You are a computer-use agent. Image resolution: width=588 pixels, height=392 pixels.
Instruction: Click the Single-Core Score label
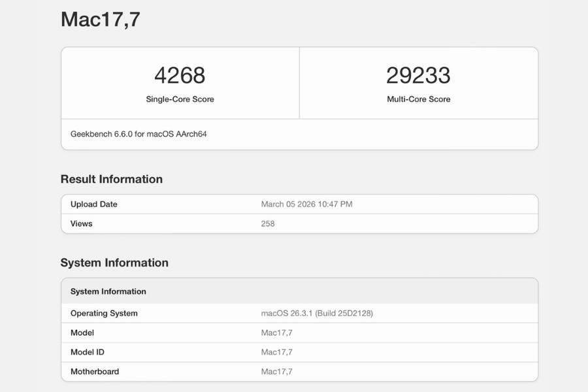[x=180, y=99]
